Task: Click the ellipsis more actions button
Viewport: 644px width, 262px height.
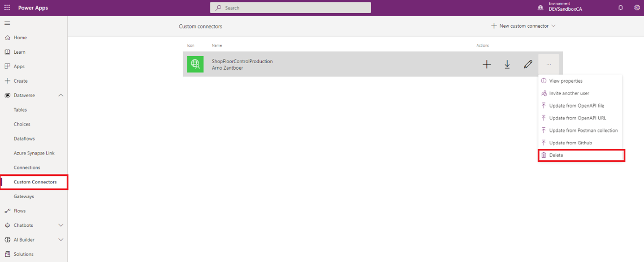Action: [549, 65]
